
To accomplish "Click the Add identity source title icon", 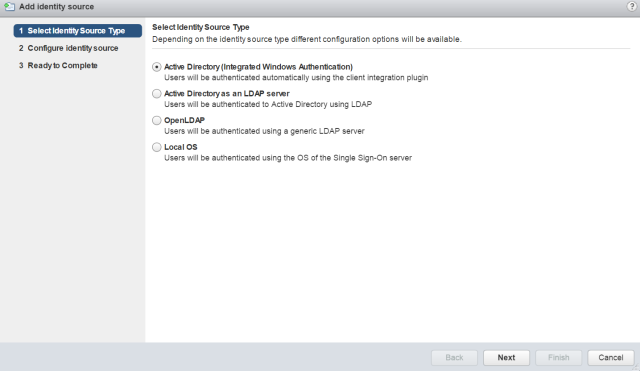I will pos(9,7).
